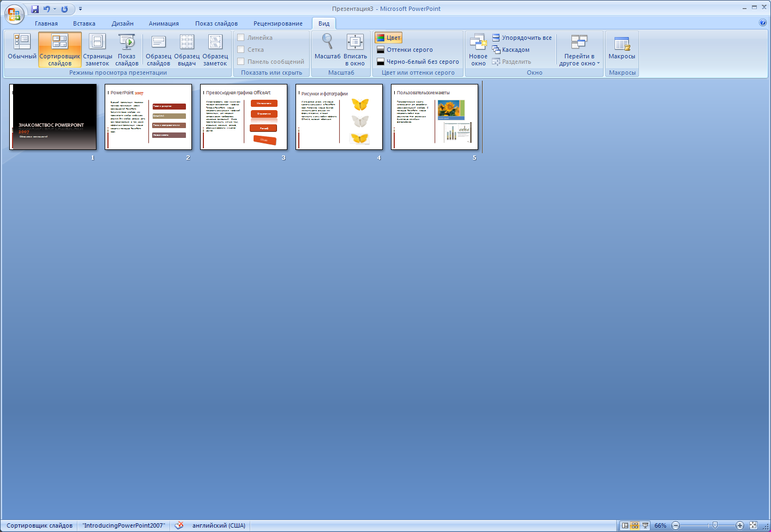Screen dimensions: 771x532
Task: Open Образец заметок master
Action: click(x=215, y=50)
